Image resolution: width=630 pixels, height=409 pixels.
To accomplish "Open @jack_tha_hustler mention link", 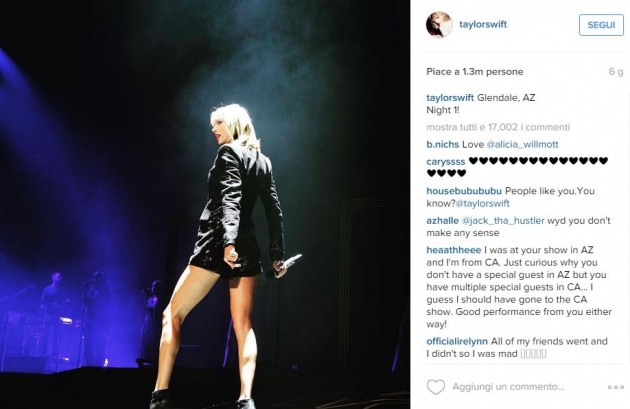I will click(503, 221).
